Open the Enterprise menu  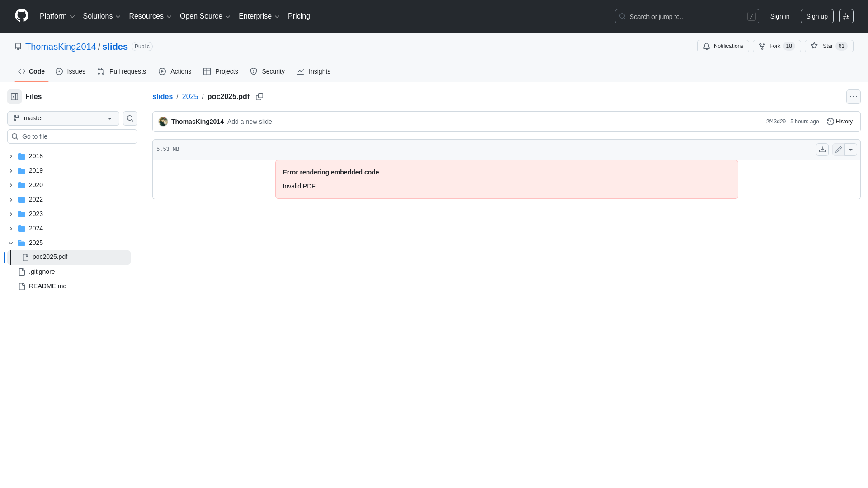point(259,16)
